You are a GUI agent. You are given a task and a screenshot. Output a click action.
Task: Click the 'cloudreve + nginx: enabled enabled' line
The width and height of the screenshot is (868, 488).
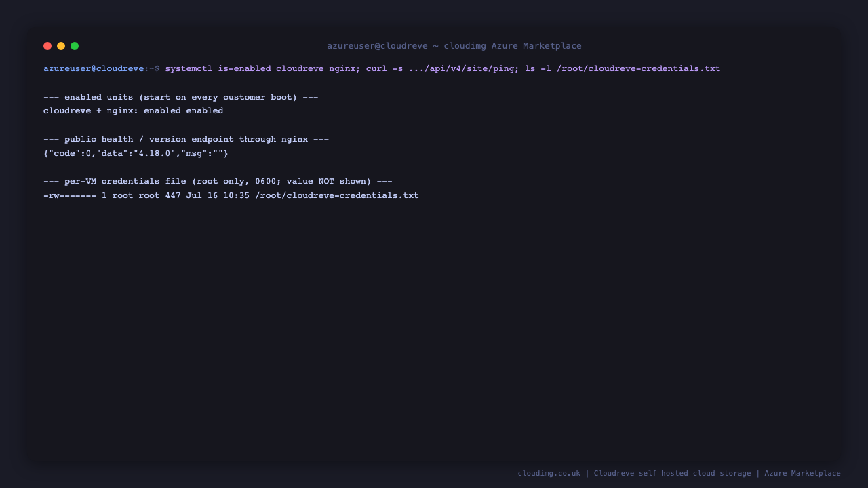[x=134, y=110]
